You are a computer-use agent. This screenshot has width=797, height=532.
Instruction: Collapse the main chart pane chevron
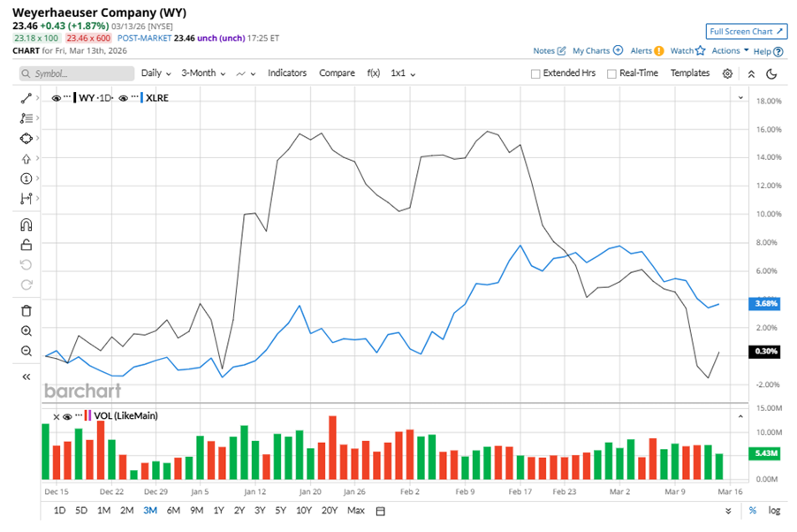tap(740, 98)
